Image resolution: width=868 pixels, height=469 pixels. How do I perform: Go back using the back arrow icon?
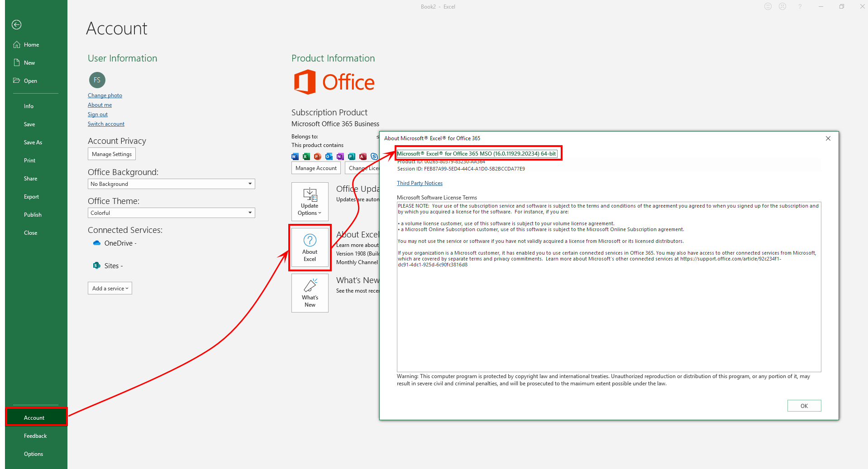point(17,25)
